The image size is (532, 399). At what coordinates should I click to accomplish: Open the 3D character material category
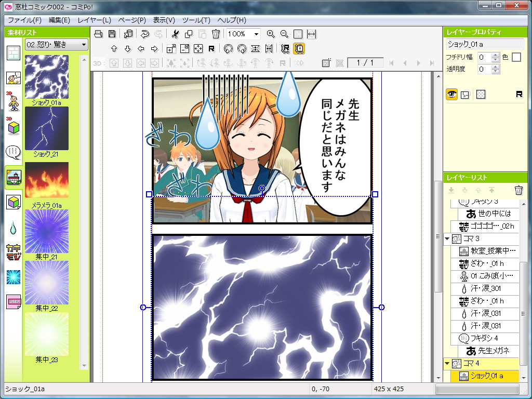point(14,101)
